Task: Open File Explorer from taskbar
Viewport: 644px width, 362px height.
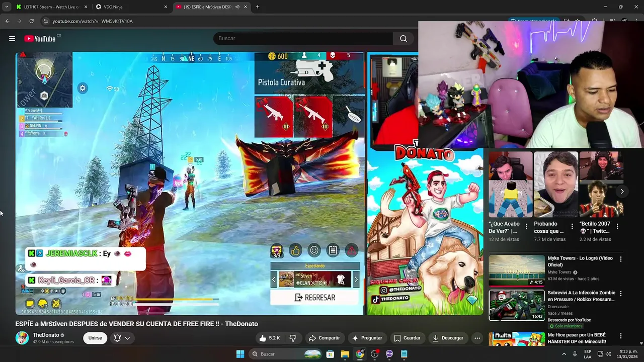Action: [x=345, y=354]
